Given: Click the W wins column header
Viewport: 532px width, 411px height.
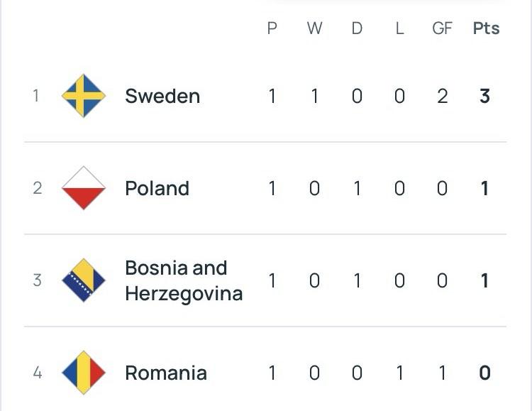Looking at the screenshot, I should click(x=314, y=28).
